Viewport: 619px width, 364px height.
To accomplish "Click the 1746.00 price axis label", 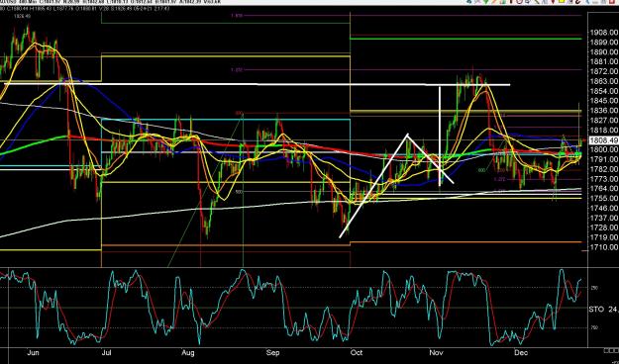I will point(604,209).
